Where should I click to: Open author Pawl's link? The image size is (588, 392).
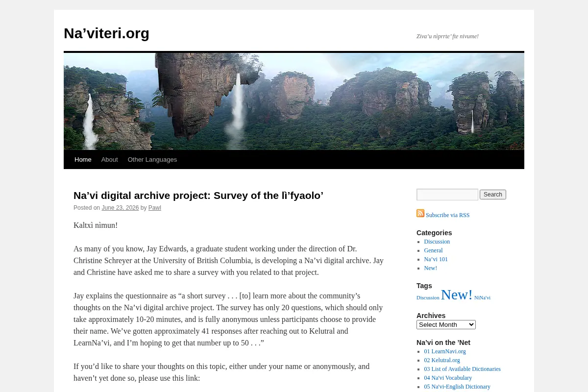155,208
